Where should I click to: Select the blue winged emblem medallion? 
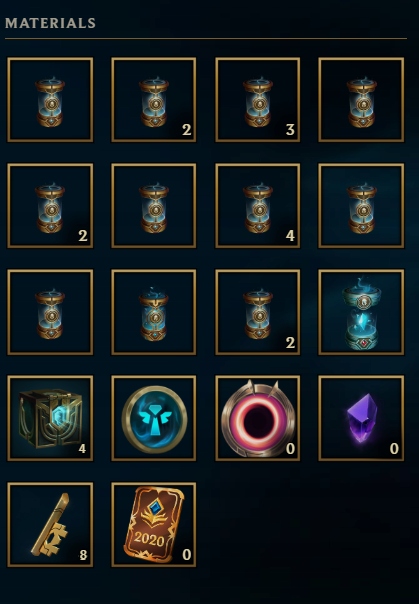coord(154,418)
